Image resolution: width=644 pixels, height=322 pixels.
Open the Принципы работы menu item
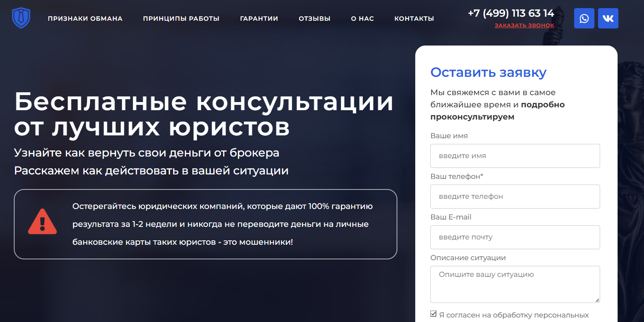(181, 19)
